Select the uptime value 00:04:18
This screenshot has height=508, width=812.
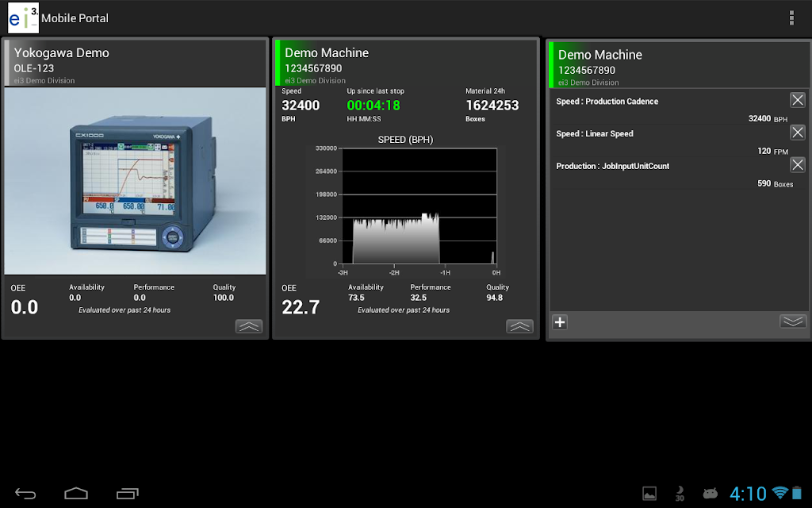click(373, 106)
